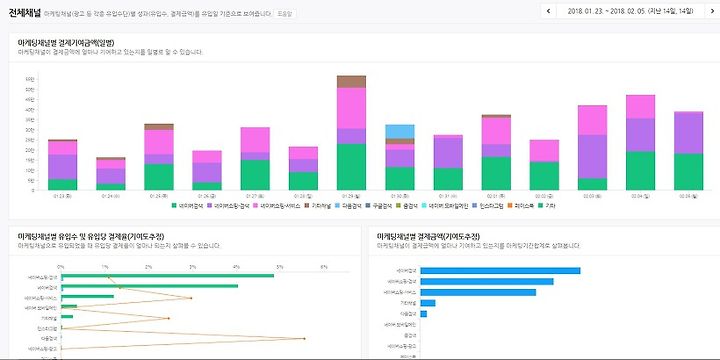Click the pink segment of the 02.04 bar
Viewport: 720px width, 360px height.
tap(641, 107)
